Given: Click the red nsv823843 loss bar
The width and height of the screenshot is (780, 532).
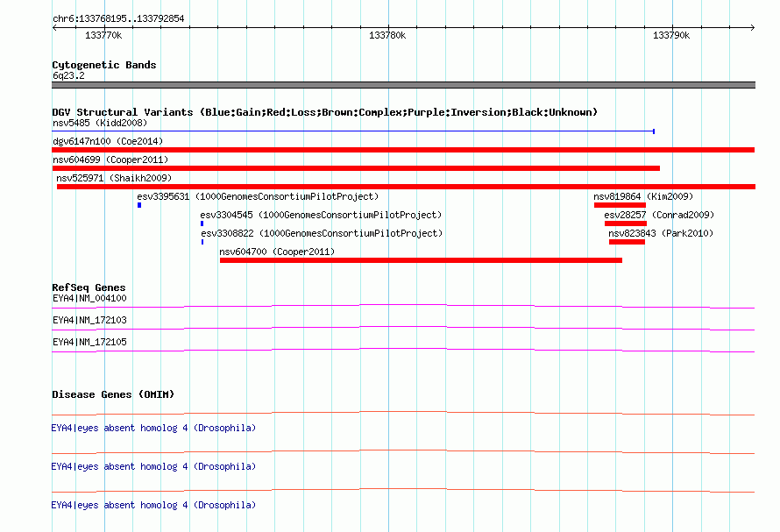Looking at the screenshot, I should [x=627, y=242].
